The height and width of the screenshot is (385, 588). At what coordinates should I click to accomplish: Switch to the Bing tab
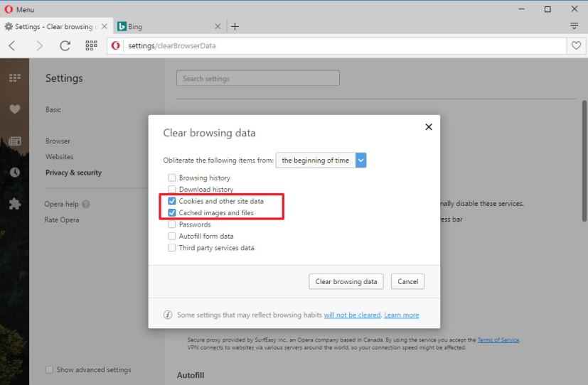[x=169, y=26]
